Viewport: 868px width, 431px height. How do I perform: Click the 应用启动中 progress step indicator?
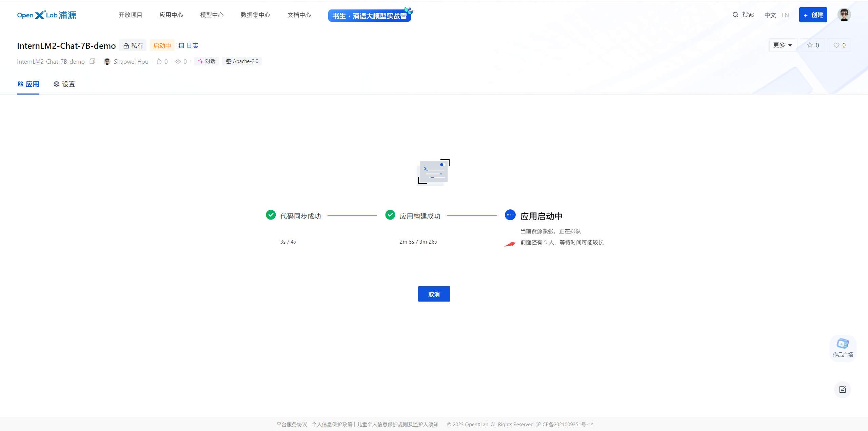(510, 215)
